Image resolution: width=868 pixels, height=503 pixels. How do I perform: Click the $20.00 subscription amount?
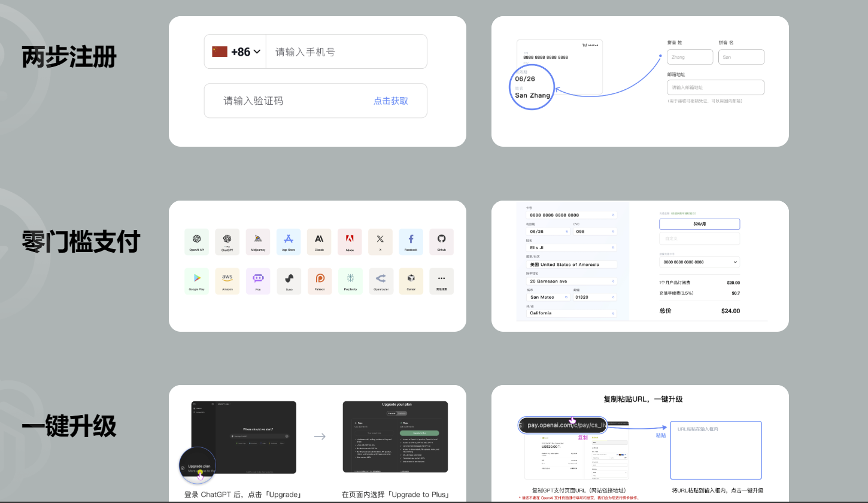(x=733, y=283)
